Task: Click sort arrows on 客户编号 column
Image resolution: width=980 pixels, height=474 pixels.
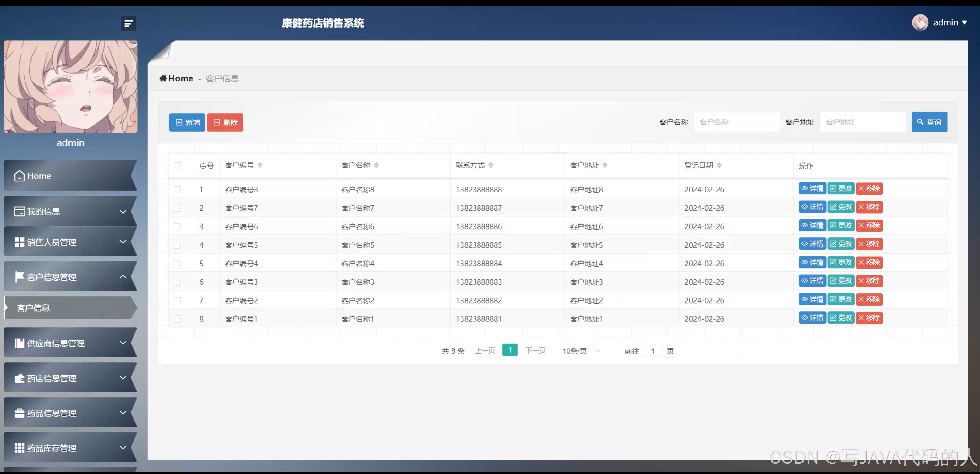Action: [x=260, y=165]
